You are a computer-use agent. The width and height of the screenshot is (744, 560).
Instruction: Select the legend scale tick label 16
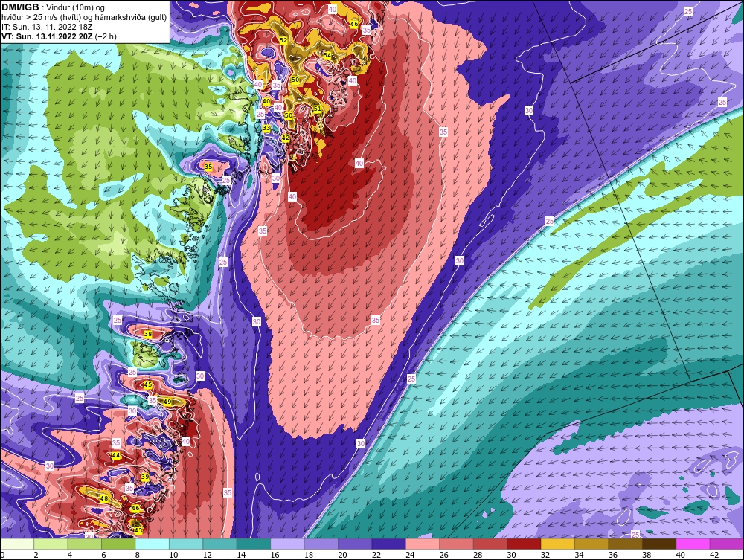tap(275, 555)
